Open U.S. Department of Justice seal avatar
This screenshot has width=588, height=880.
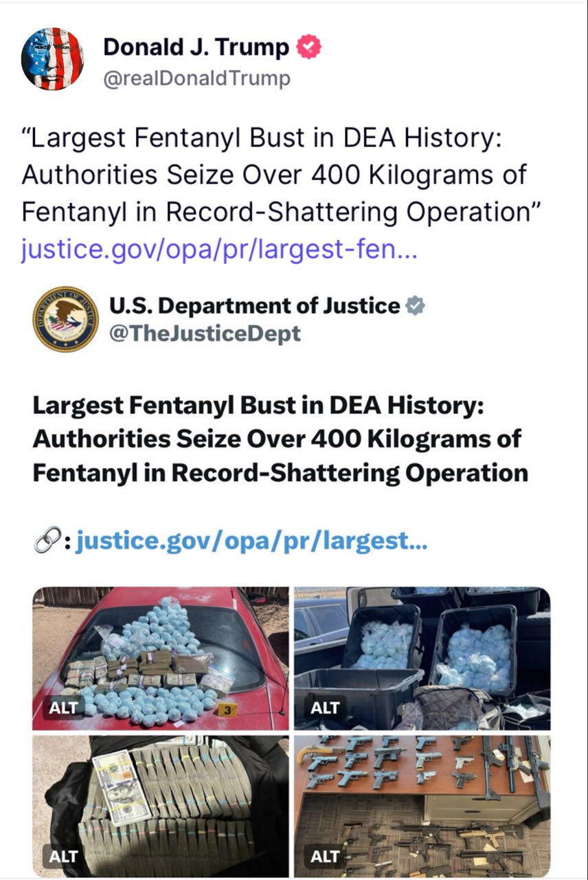(65, 318)
